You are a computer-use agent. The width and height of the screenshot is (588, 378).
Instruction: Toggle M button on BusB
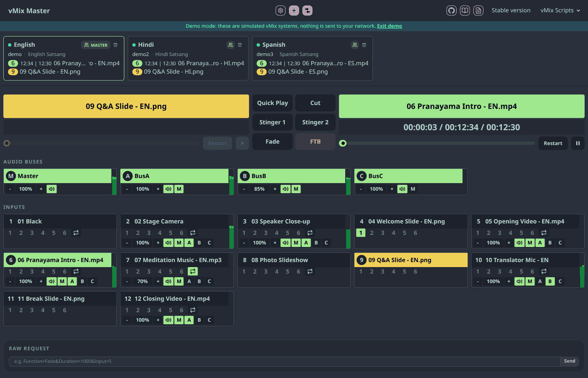[296, 189]
